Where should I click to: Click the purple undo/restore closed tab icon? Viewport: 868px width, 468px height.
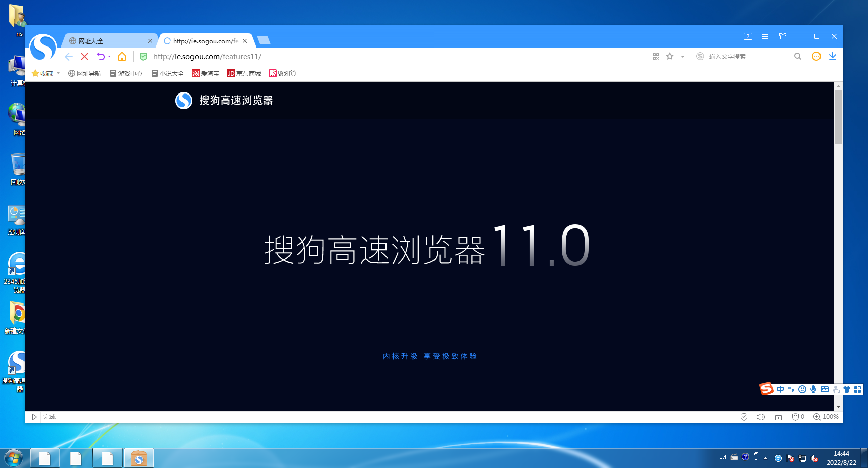[101, 57]
